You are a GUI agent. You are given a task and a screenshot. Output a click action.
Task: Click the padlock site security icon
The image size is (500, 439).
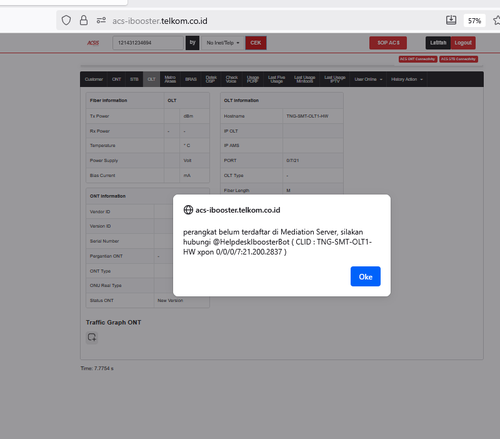coord(84,20)
